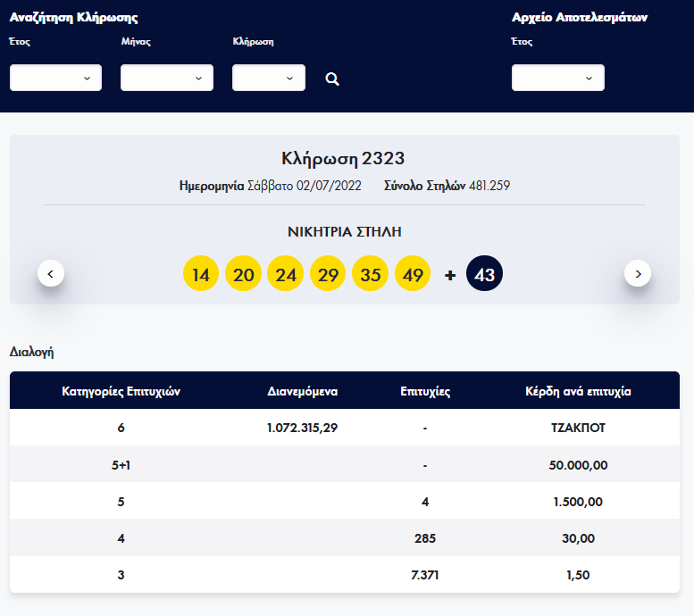Open the Έτος dropdown under Αρχείο Αποτελεσμάτων

coord(557,78)
